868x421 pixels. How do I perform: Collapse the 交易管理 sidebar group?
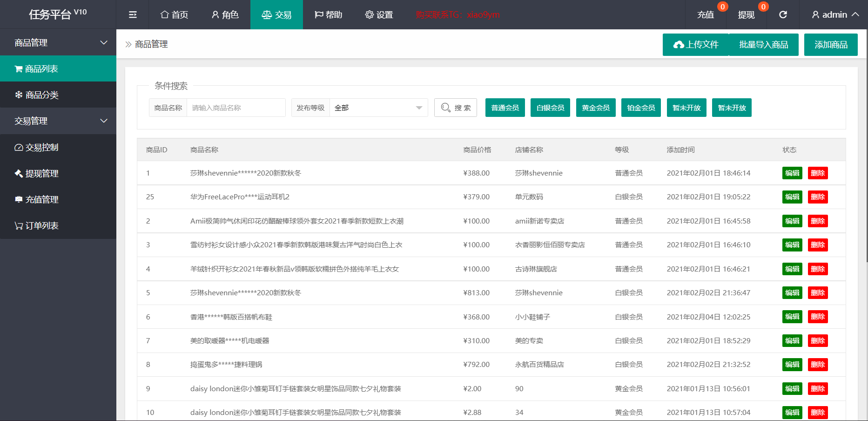point(58,121)
